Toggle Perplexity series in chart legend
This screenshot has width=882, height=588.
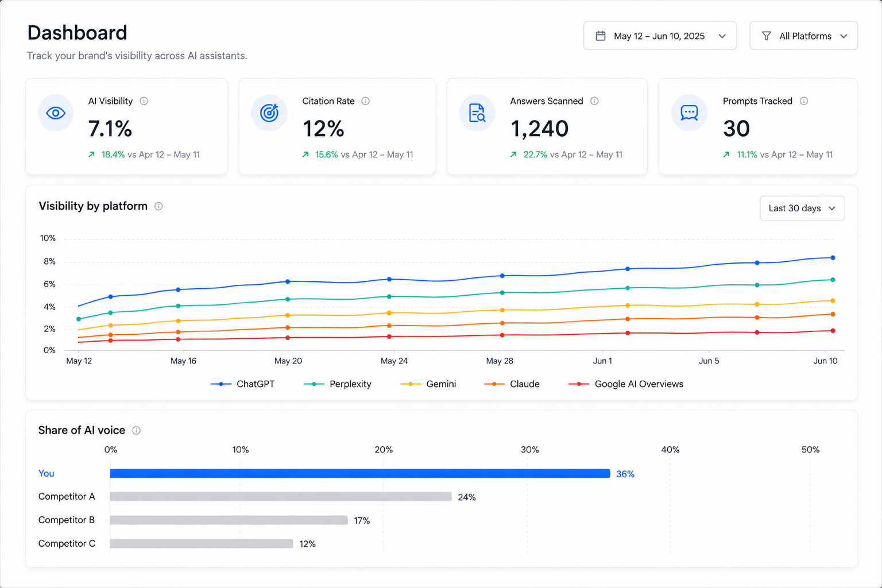click(338, 384)
